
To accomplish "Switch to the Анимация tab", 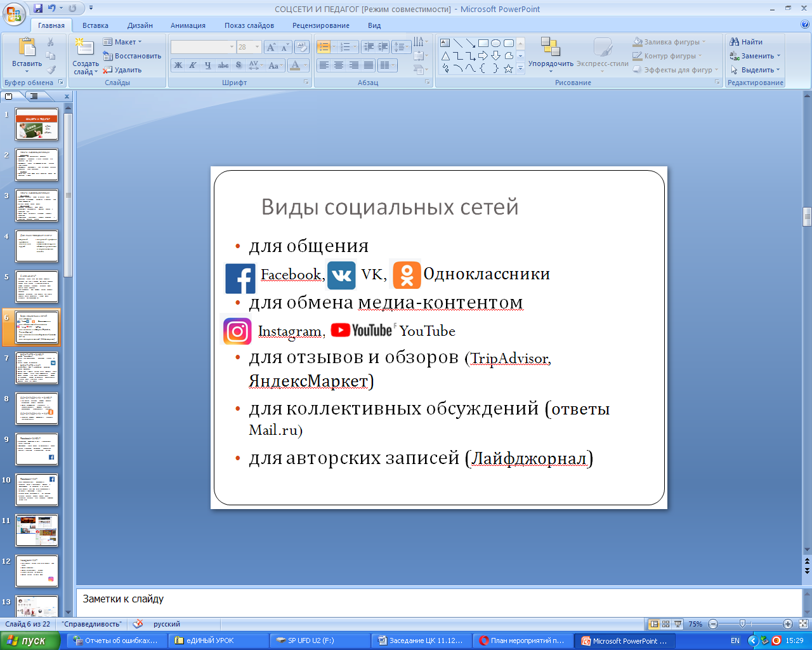I will click(x=188, y=25).
